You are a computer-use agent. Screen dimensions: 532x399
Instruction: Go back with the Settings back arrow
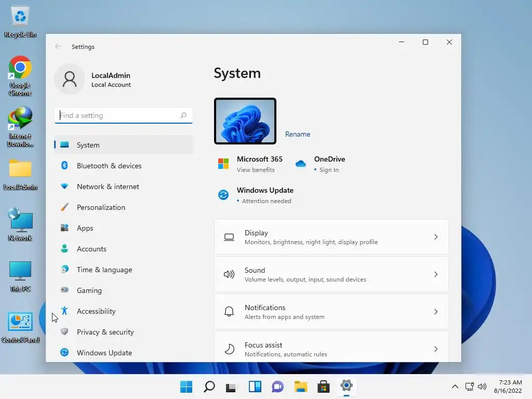click(58, 46)
